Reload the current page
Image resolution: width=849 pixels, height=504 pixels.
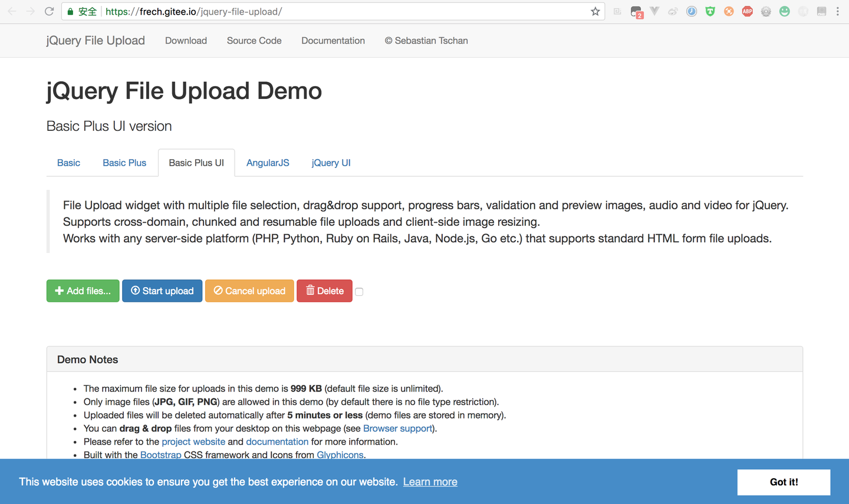(49, 11)
